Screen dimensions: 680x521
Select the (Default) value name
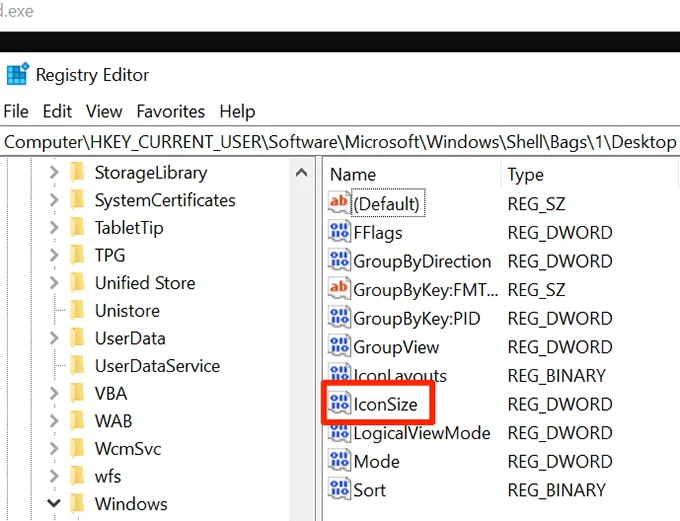pyautogui.click(x=387, y=203)
